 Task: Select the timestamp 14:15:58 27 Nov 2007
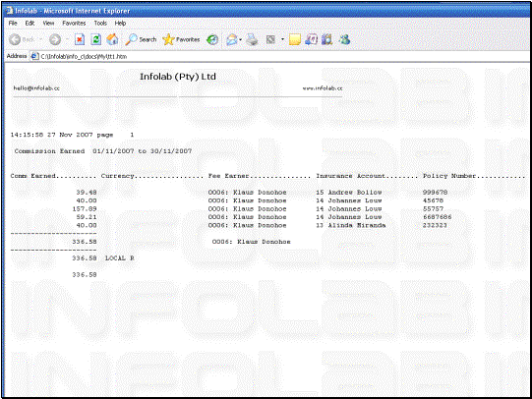tap(51, 135)
